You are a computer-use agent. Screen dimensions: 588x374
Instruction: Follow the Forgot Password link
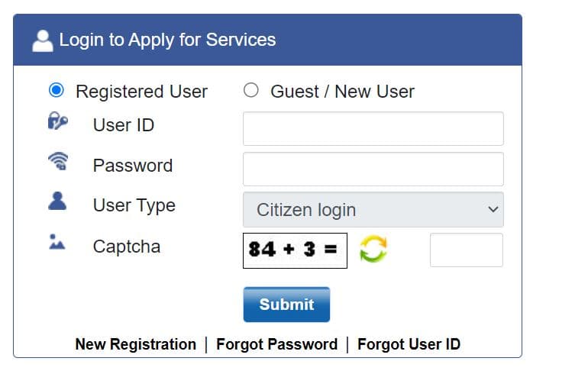pyautogui.click(x=276, y=344)
